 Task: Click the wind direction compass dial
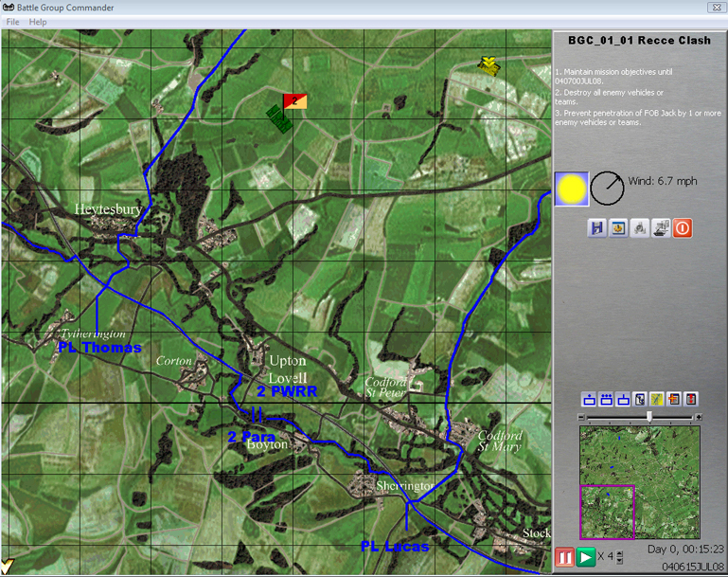pyautogui.click(x=607, y=189)
